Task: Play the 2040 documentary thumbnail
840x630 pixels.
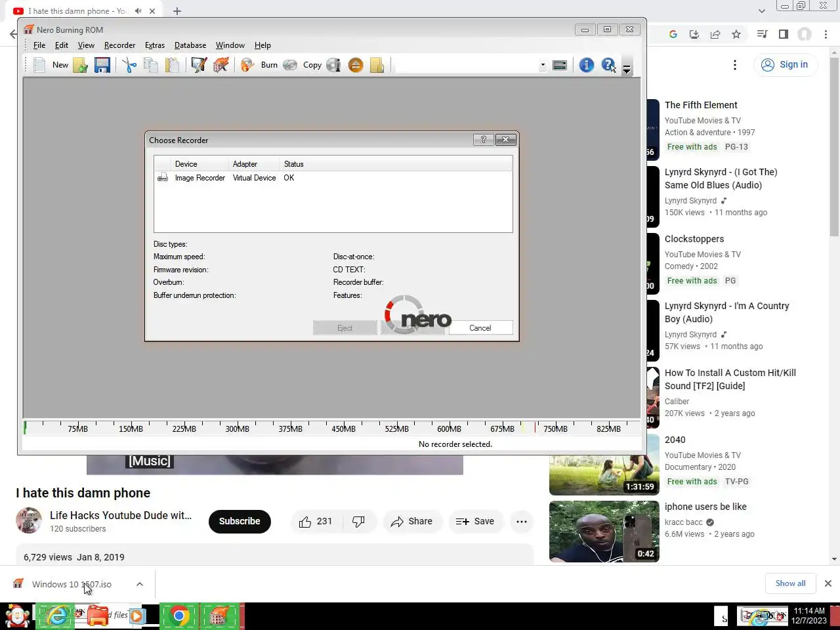Action: pyautogui.click(x=604, y=465)
